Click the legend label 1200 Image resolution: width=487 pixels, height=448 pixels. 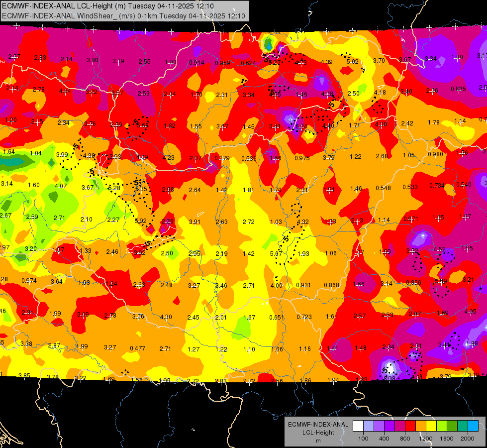coord(425,439)
